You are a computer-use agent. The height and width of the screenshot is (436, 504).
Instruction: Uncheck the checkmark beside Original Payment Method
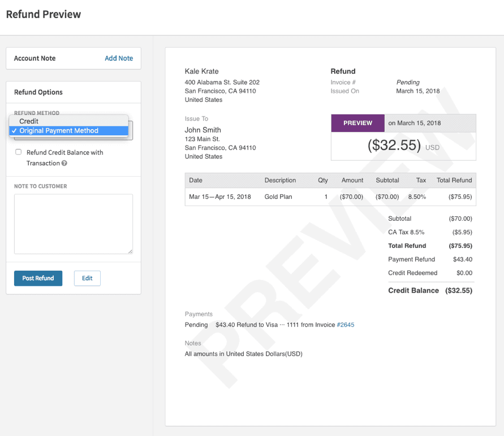[x=14, y=130]
